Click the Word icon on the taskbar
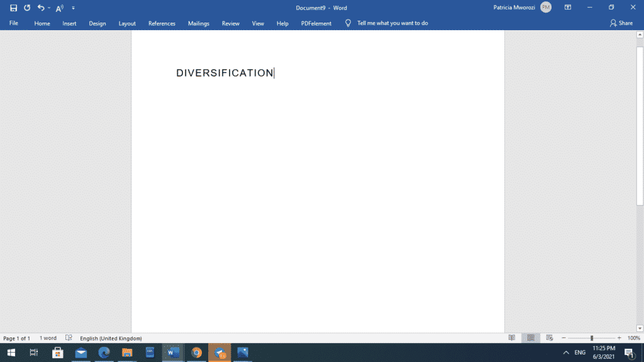This screenshot has width=644, height=362. point(173,353)
